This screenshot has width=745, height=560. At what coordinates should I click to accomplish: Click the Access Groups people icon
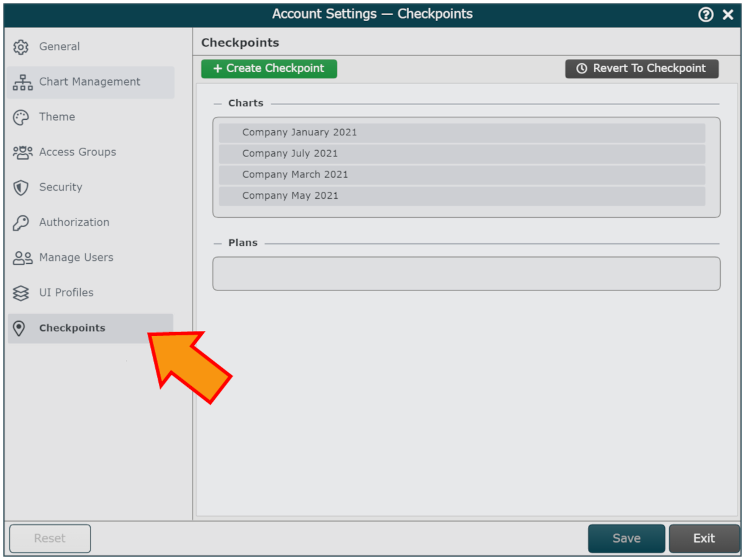point(22,152)
